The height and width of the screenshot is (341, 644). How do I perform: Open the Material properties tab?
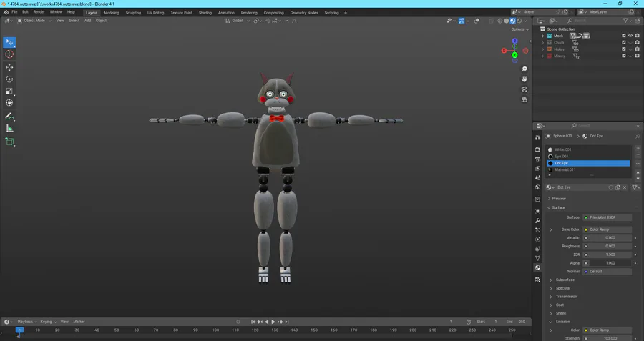(x=537, y=267)
